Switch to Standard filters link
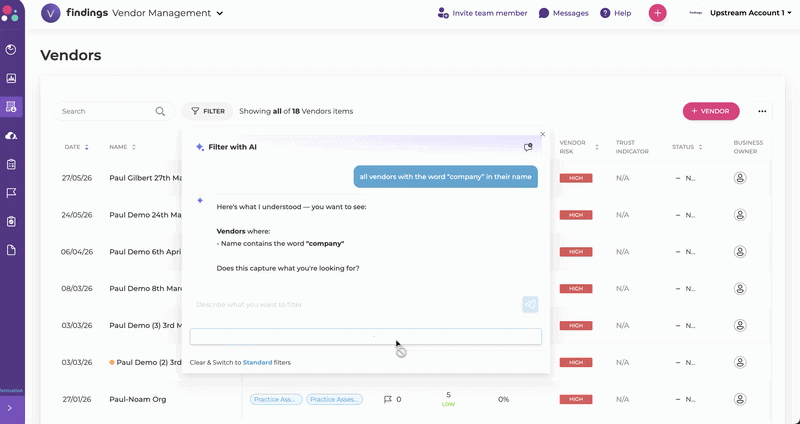 tap(257, 363)
